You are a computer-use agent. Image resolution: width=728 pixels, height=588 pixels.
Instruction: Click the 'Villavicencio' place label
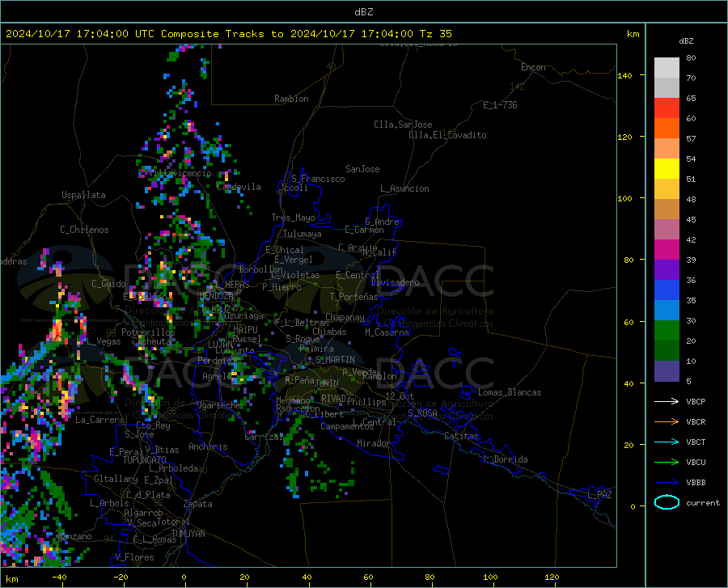(x=180, y=173)
